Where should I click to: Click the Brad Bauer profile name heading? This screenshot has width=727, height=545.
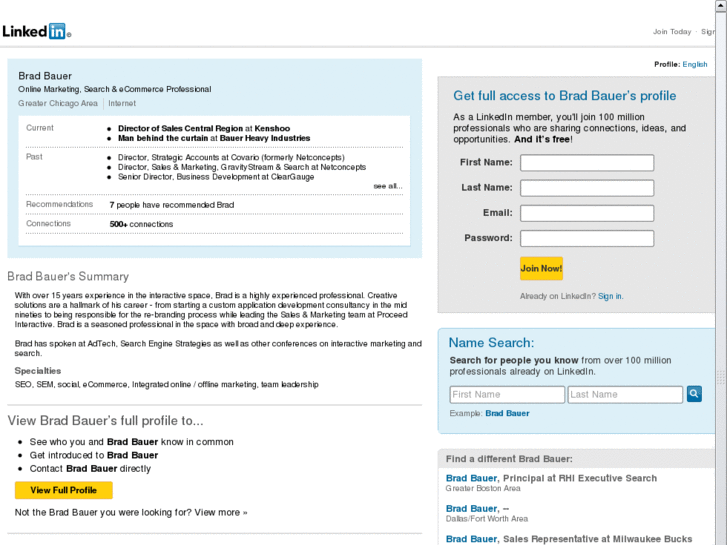point(45,76)
